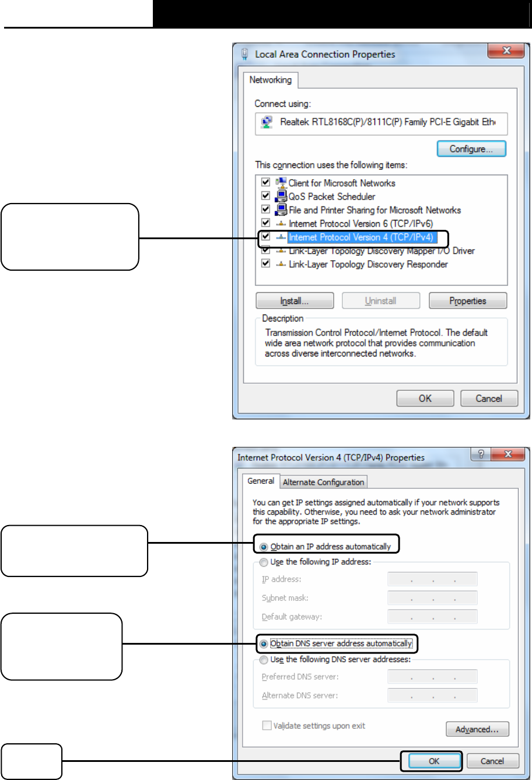The width and height of the screenshot is (532, 780).
Task: Open the Advanced... settings button
Action: [478, 729]
